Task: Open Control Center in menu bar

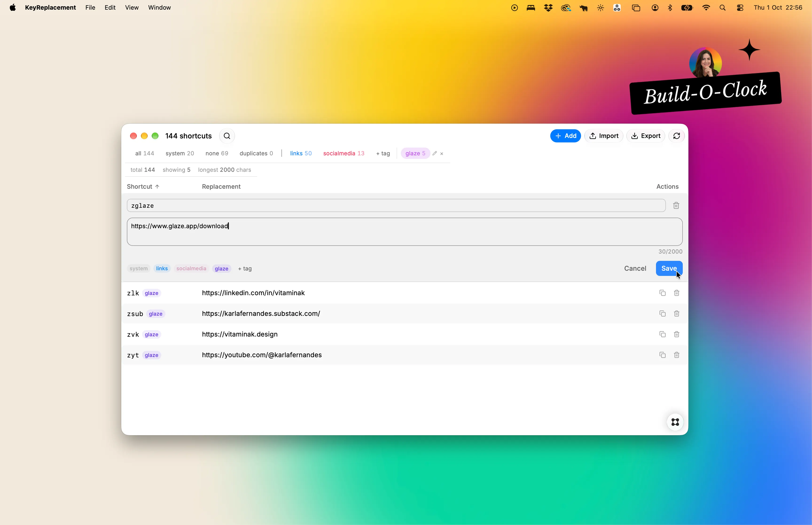Action: (x=740, y=8)
